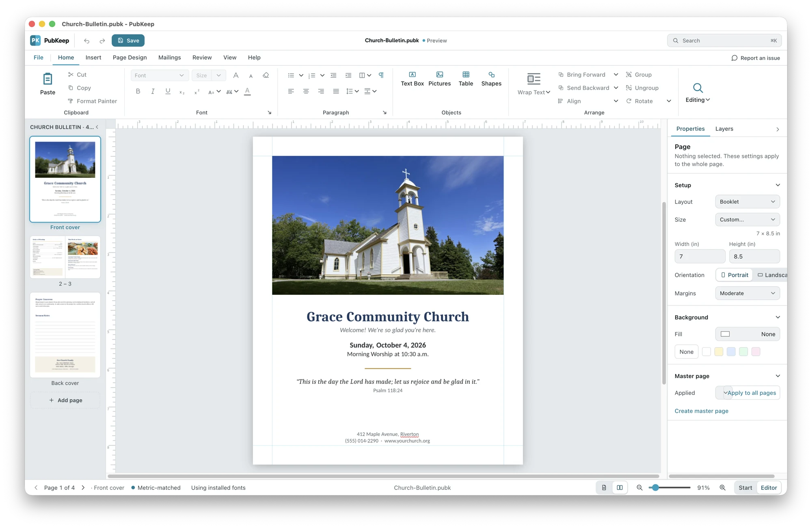Open the Font name combo box
The height and width of the screenshot is (528, 812).
click(160, 76)
